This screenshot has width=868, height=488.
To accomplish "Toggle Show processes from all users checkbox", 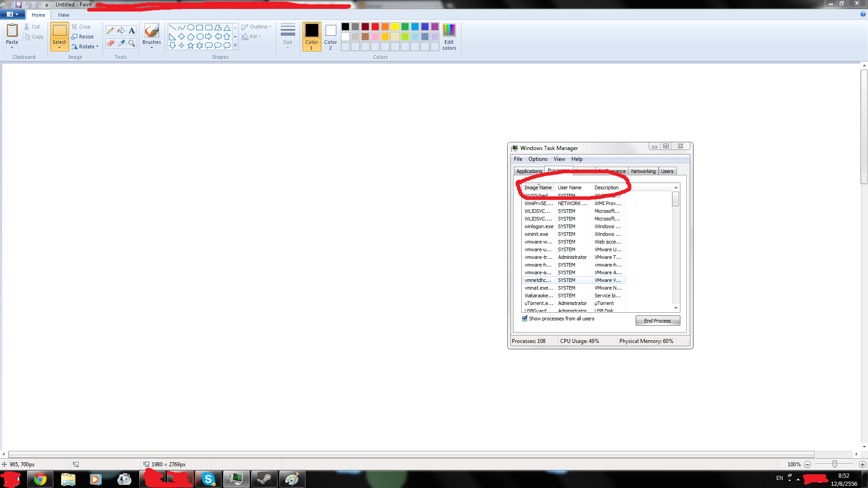I will tap(525, 319).
